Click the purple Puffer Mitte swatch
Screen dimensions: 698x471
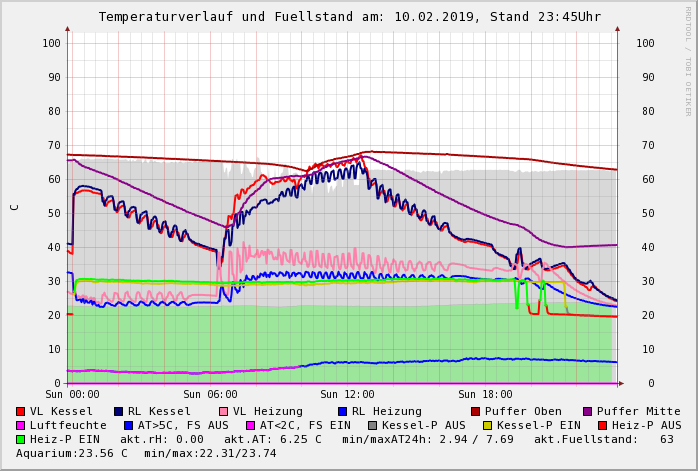coord(587,411)
